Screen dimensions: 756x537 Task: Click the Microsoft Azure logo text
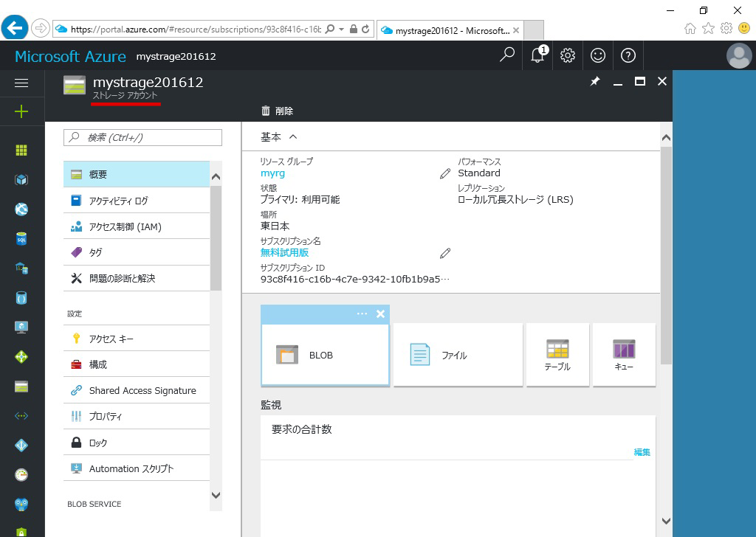coord(70,56)
